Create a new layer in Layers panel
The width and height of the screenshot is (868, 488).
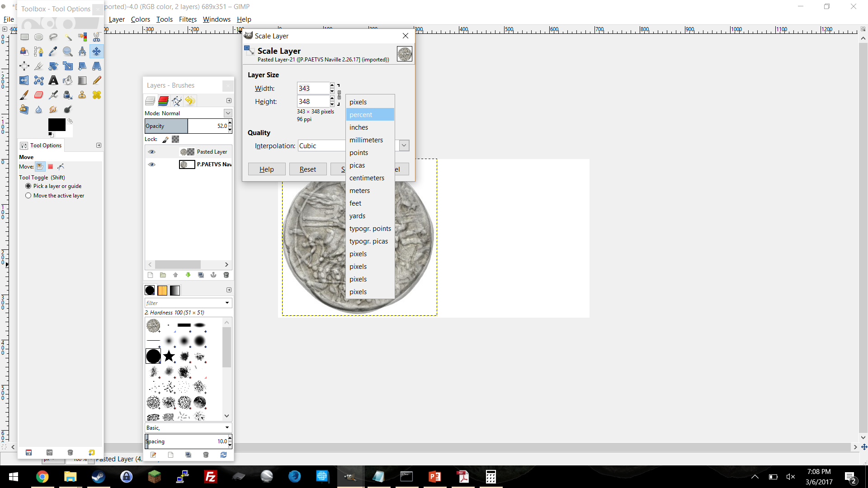151,275
